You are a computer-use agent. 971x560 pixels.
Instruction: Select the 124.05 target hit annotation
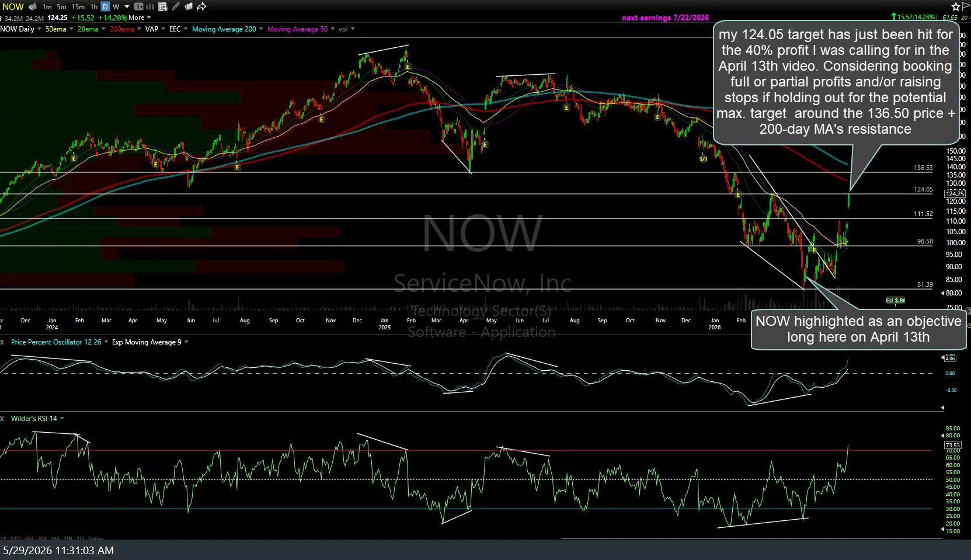tap(836, 82)
